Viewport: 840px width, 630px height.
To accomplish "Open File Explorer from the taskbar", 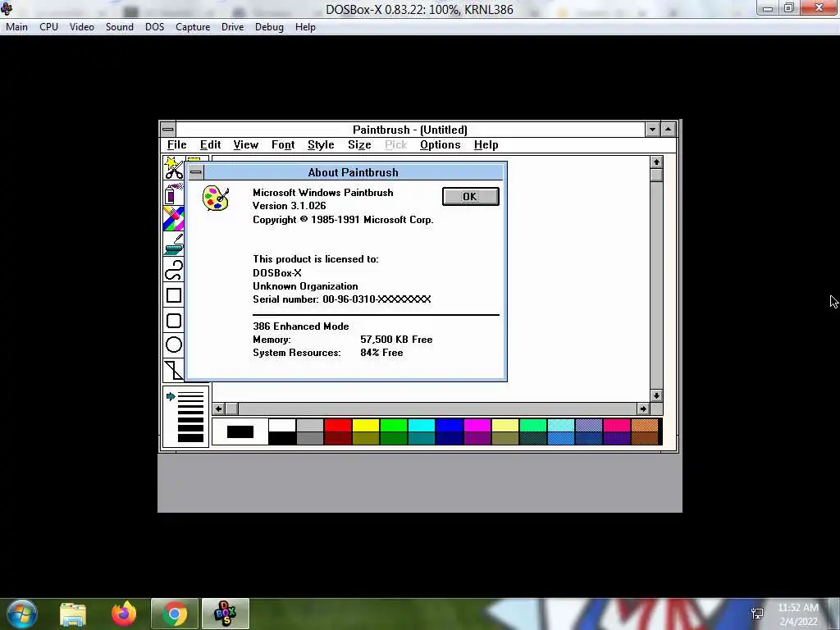I will (x=73, y=614).
